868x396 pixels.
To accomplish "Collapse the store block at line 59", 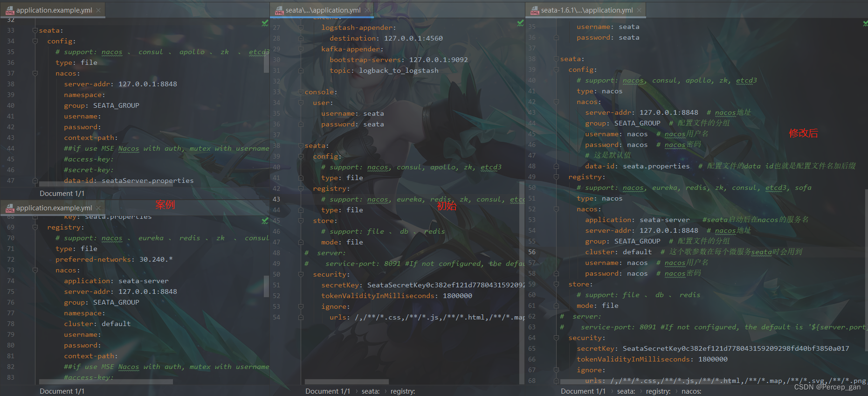I will tap(556, 284).
